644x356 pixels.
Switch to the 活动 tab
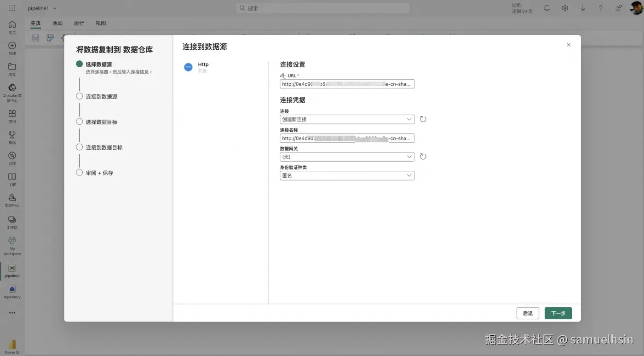pos(57,23)
